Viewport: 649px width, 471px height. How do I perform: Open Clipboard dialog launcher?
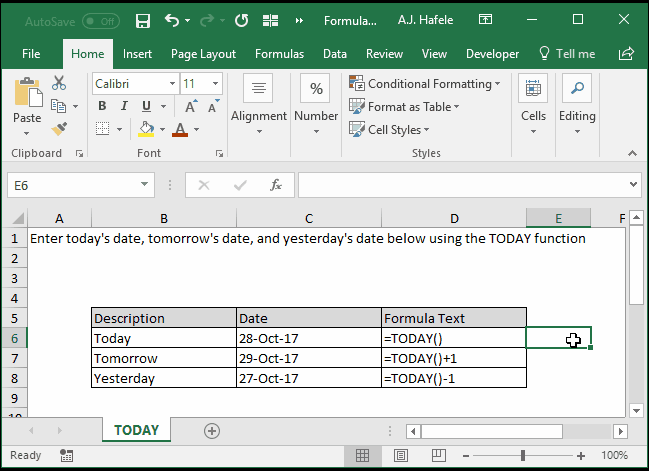[x=79, y=154]
